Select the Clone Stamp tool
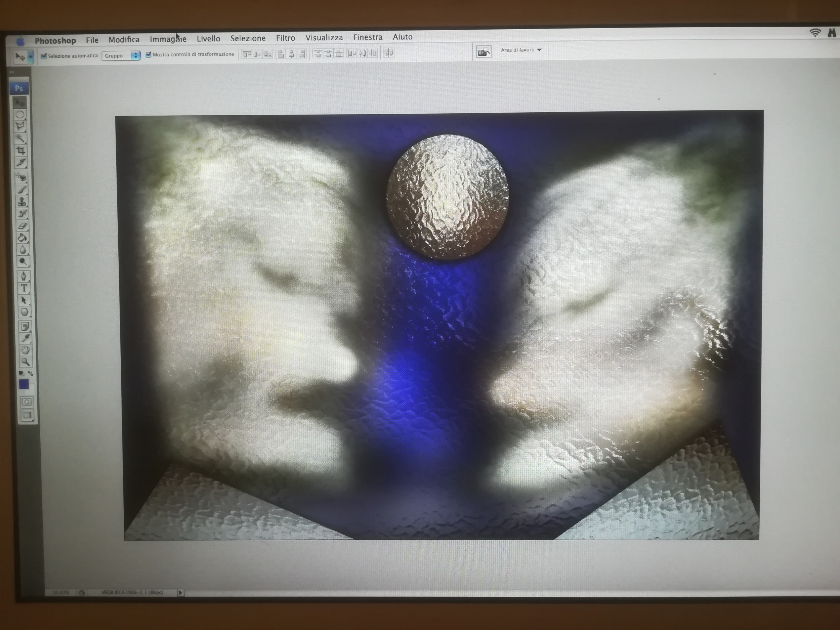840x630 pixels. click(22, 202)
